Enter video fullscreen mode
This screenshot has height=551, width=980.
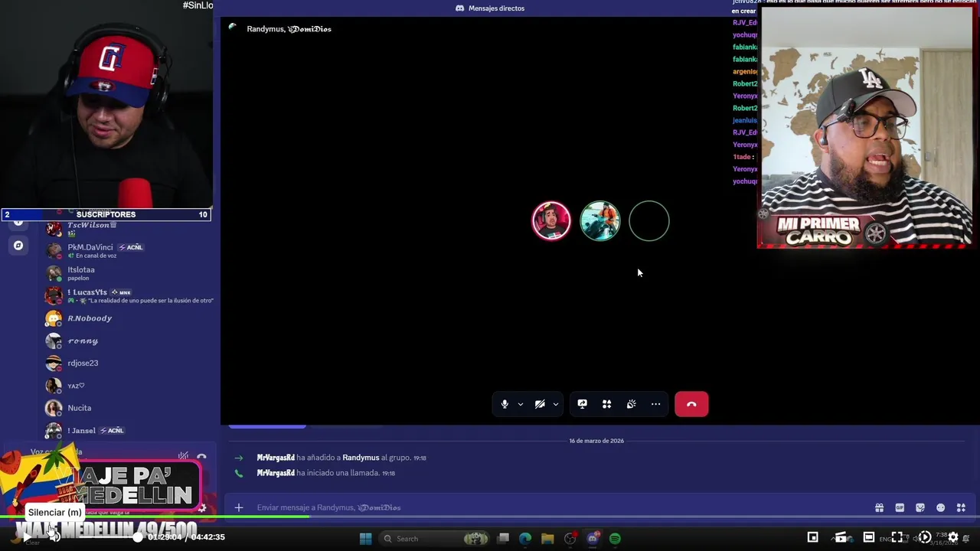pyautogui.click(x=897, y=537)
